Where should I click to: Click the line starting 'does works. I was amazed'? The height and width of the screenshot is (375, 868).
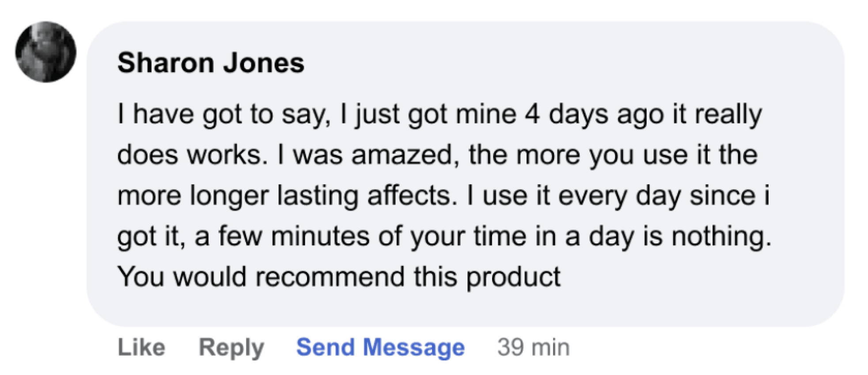click(437, 155)
